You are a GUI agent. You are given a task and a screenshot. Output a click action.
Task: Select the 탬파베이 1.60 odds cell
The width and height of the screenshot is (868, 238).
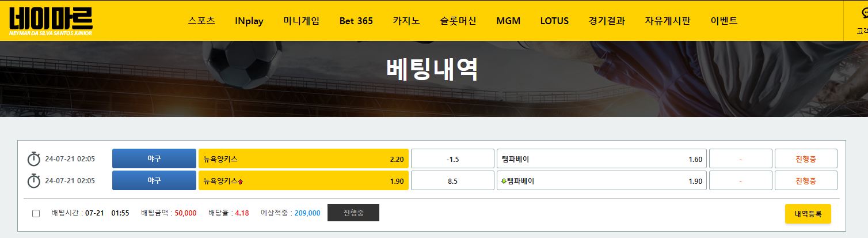pos(601,159)
